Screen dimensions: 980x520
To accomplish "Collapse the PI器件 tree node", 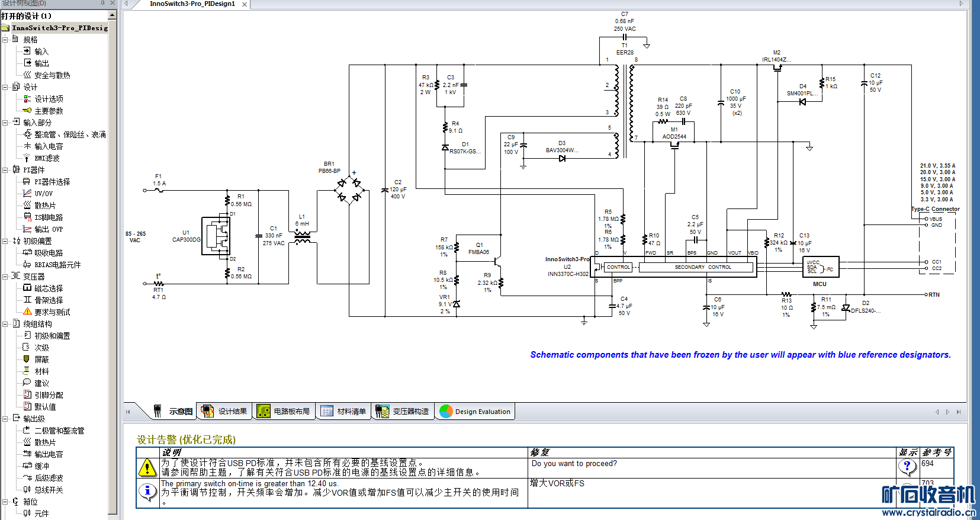I will tap(5, 170).
